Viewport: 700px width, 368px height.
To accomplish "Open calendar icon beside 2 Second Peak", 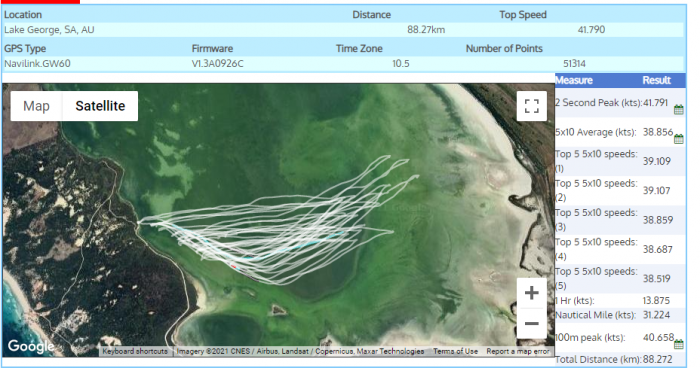I will (679, 109).
